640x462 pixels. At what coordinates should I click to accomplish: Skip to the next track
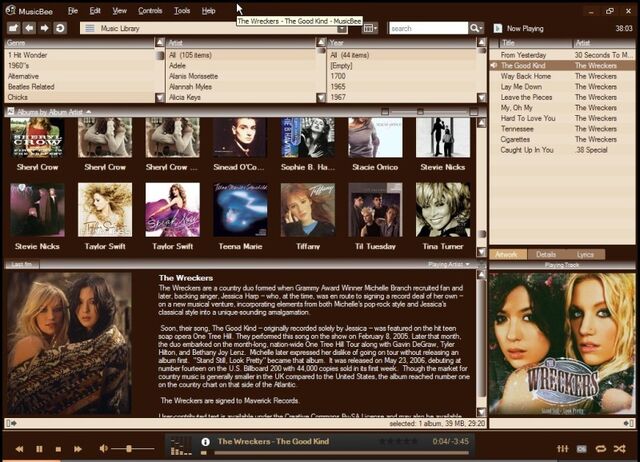click(x=78, y=449)
